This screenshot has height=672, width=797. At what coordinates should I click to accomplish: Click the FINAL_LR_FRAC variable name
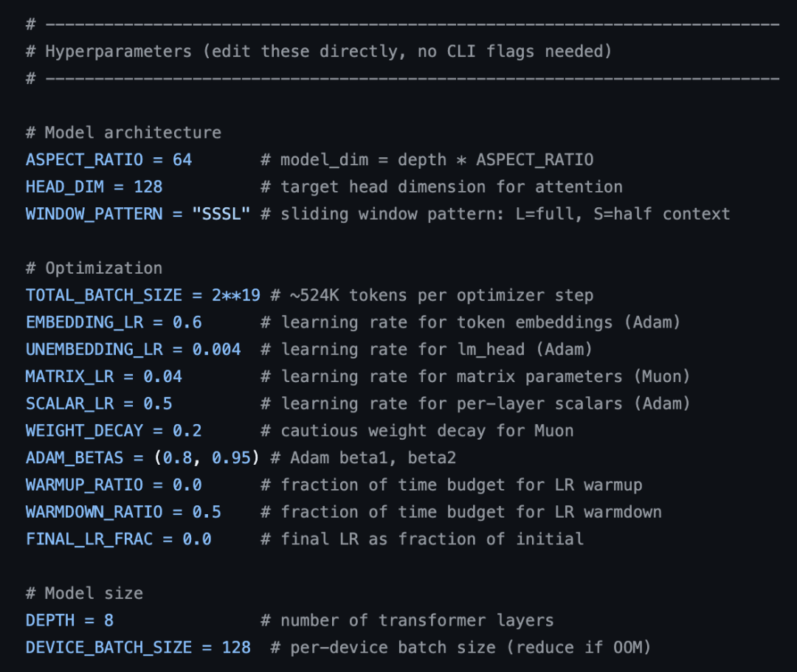(89, 539)
